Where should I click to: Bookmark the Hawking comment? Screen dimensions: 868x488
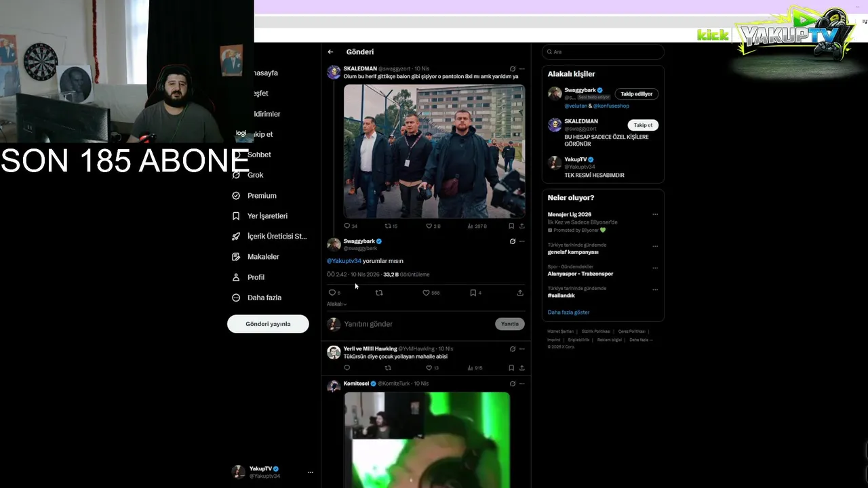click(x=511, y=368)
